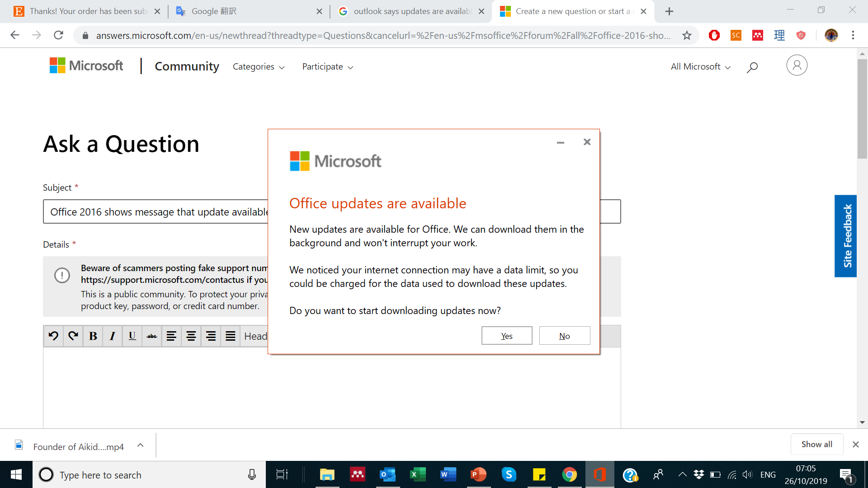Justify text using the toolbar icon
Viewport: 868px width, 488px height.
click(x=231, y=336)
